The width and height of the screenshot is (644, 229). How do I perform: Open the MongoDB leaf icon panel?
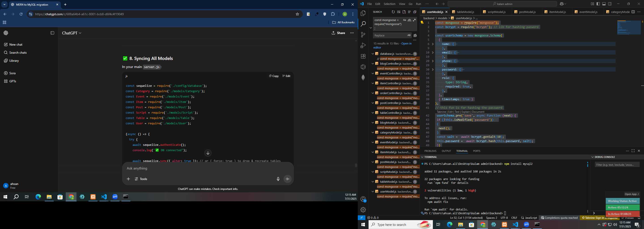point(363,78)
